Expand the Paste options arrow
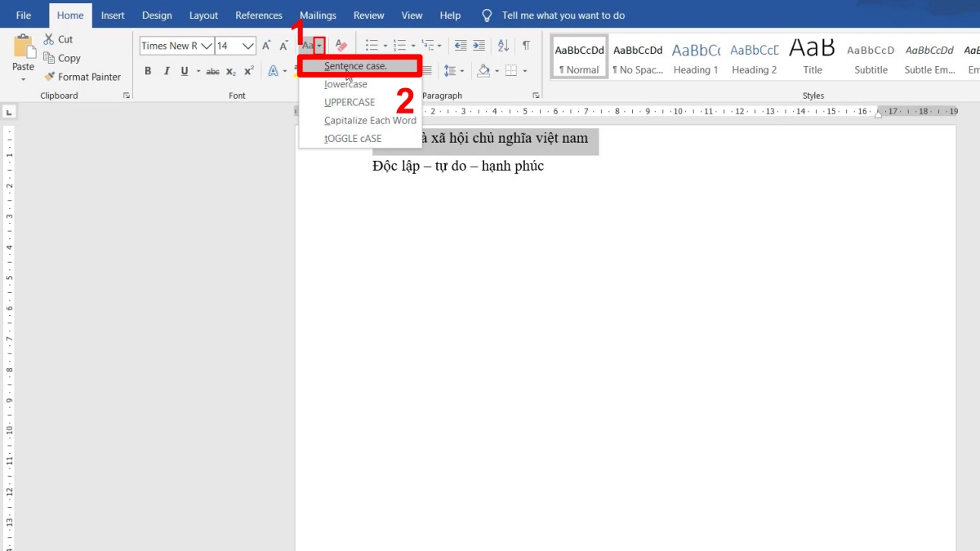The image size is (980, 551). point(24,79)
